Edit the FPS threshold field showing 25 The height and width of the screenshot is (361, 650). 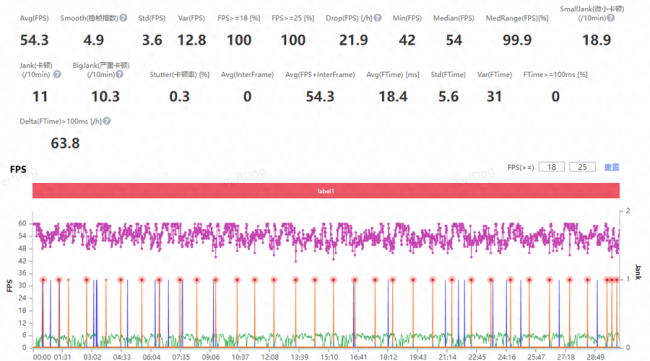pyautogui.click(x=582, y=167)
